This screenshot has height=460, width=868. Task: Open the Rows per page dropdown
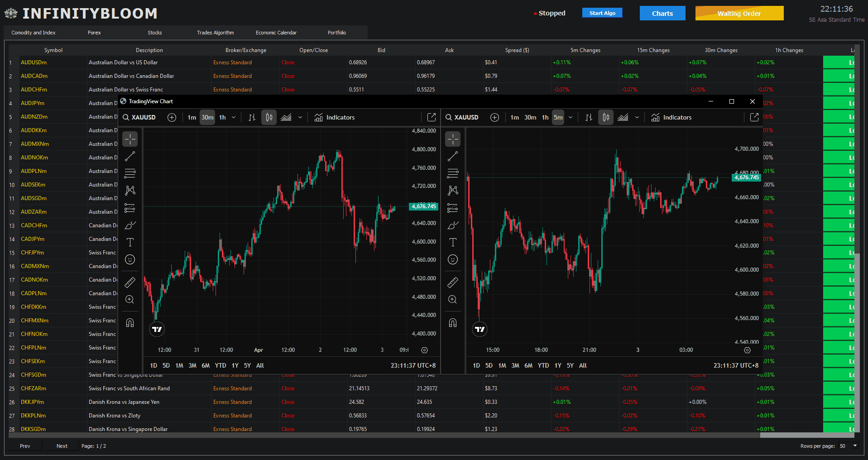[x=849, y=446]
